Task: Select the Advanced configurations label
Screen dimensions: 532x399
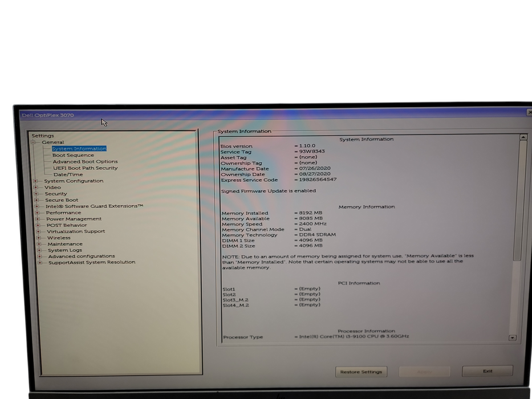Action: (82, 256)
